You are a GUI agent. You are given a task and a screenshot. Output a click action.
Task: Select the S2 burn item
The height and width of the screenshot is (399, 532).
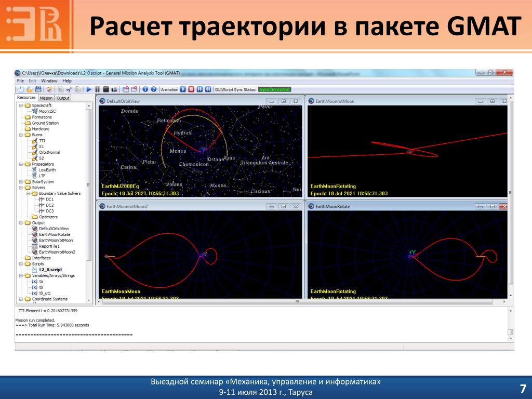click(42, 158)
